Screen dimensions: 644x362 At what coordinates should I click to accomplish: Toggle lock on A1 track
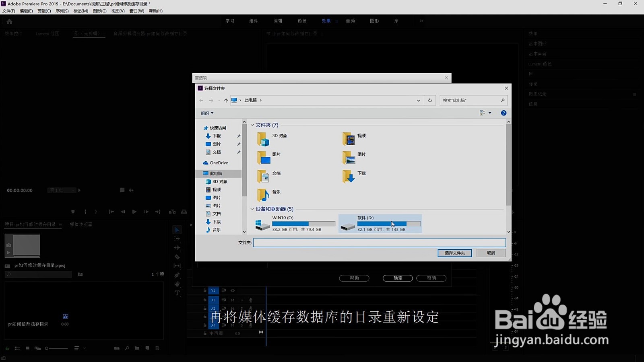[205, 300]
